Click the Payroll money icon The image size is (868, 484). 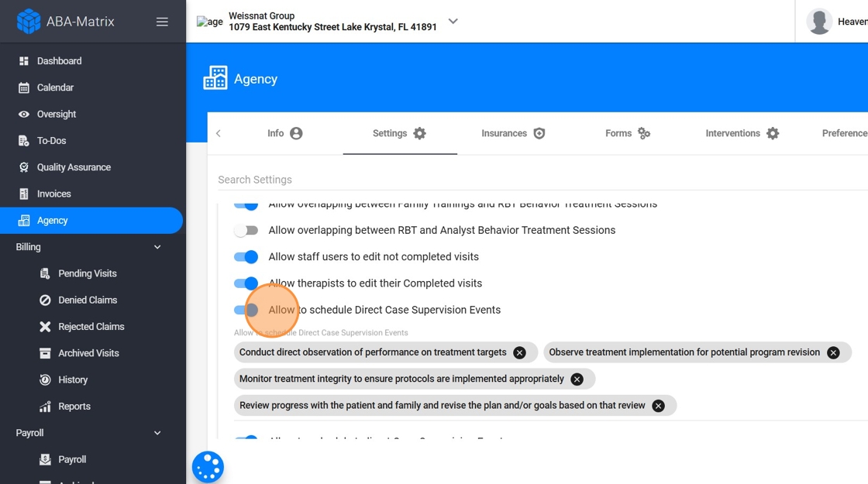pos(46,459)
